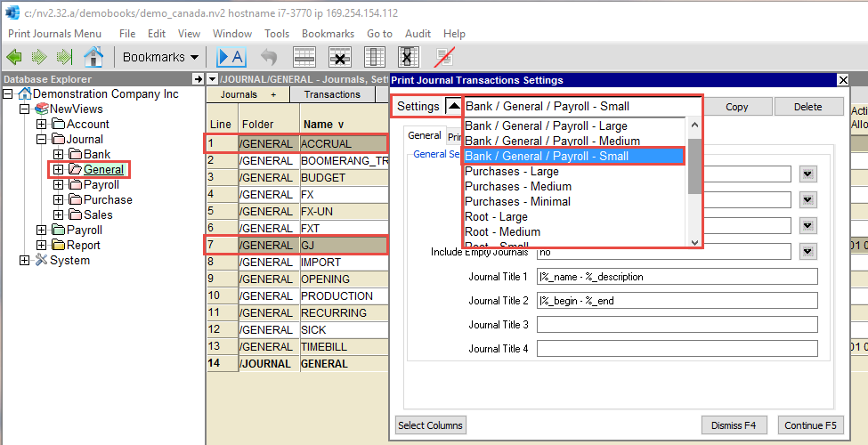
Task: Click the insert column toolbar icon
Action: point(374,57)
